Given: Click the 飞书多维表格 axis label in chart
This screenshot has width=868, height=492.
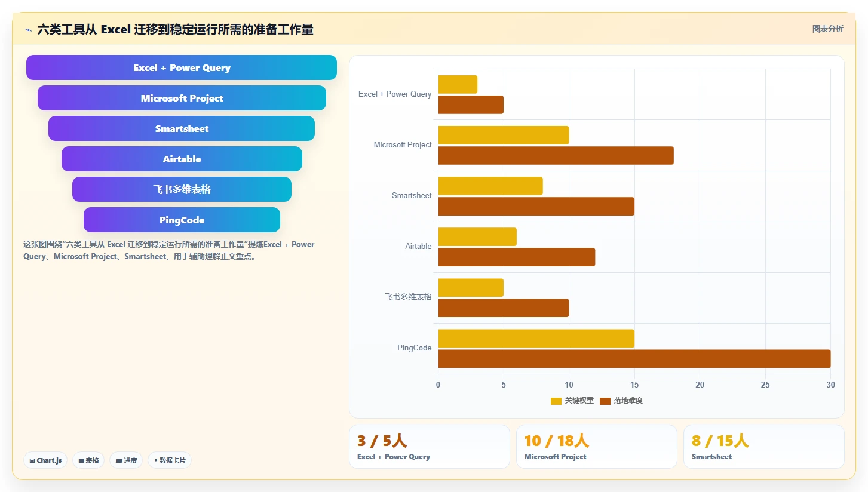Looking at the screenshot, I should point(408,297).
